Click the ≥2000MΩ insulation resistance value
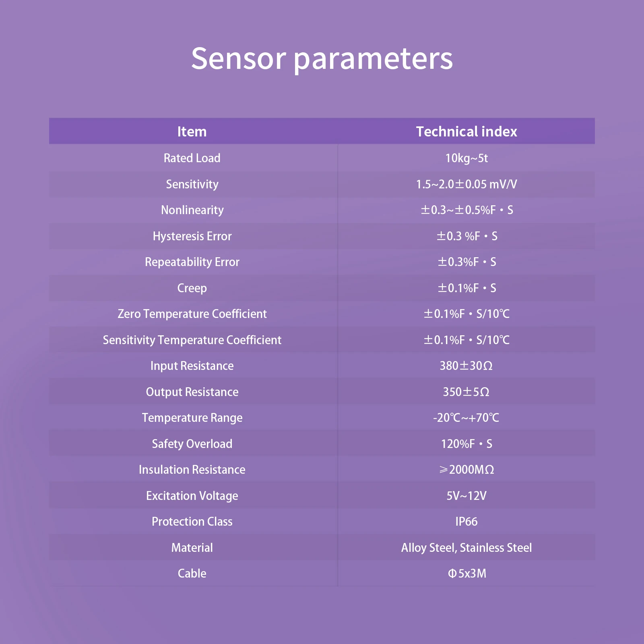 point(466,470)
